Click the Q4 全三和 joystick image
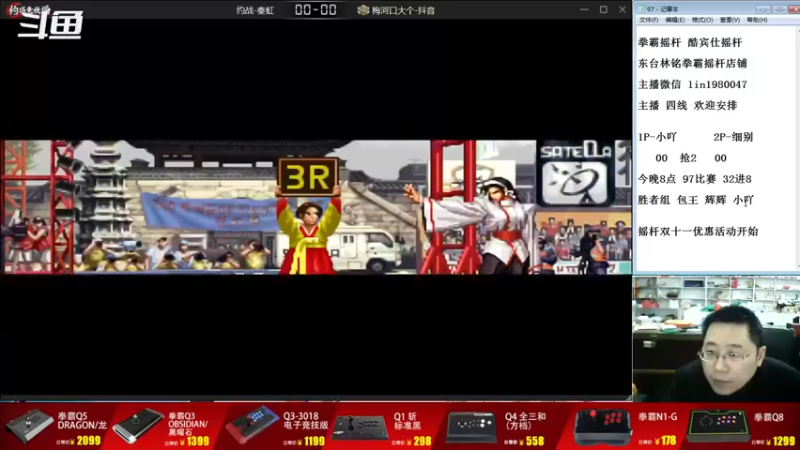Viewport: 800px width, 450px height. 471,427
